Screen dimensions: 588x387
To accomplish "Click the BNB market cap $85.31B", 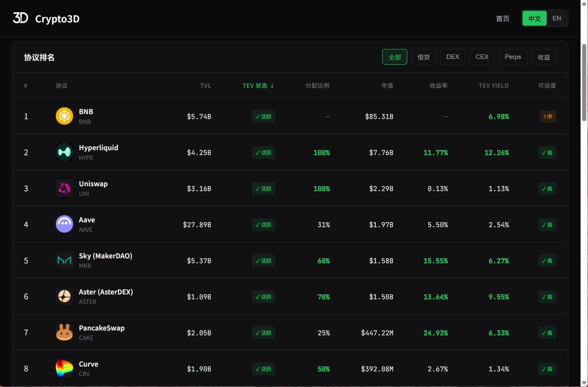I will click(x=379, y=117).
